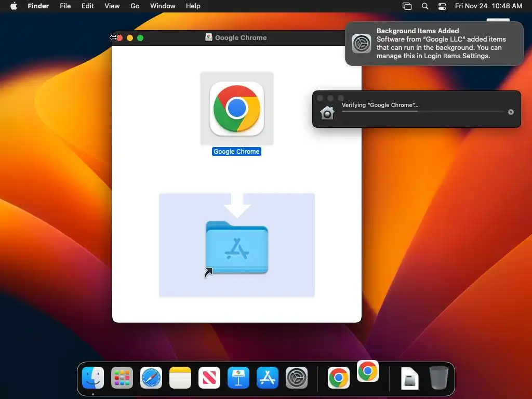Open System Settings from the Dock
Screen dimensions: 532x399
pyautogui.click(x=297, y=378)
